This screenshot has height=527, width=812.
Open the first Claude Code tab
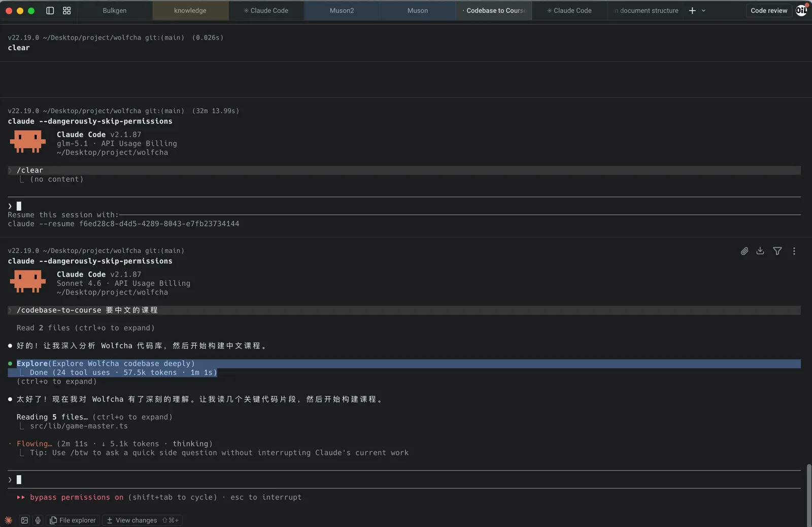tap(266, 10)
